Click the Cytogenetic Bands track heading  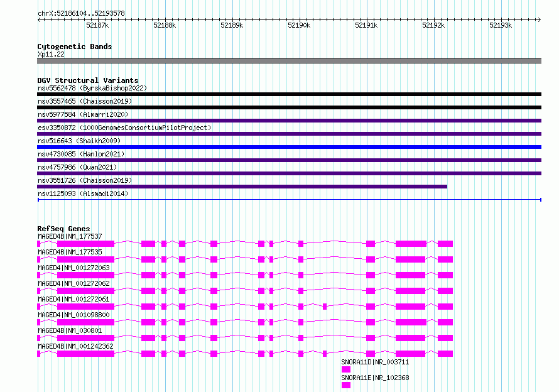pyautogui.click(x=75, y=46)
